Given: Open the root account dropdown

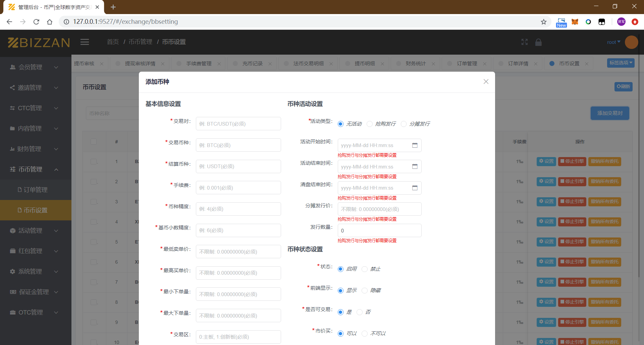Looking at the screenshot, I should [613, 42].
